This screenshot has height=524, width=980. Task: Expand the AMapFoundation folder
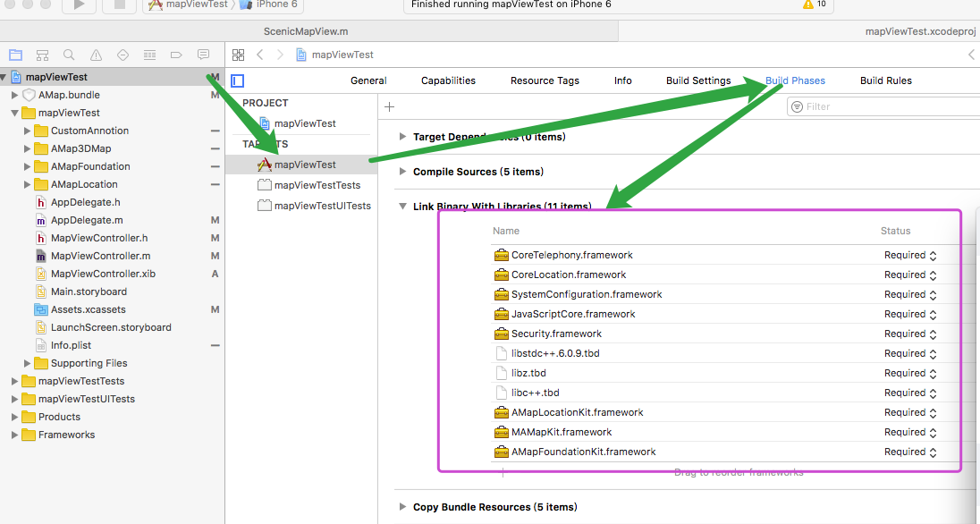(27, 166)
